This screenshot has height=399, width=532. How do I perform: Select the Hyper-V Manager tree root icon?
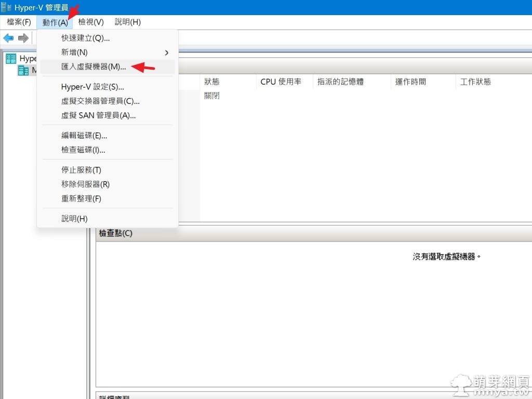pyautogui.click(x=11, y=59)
